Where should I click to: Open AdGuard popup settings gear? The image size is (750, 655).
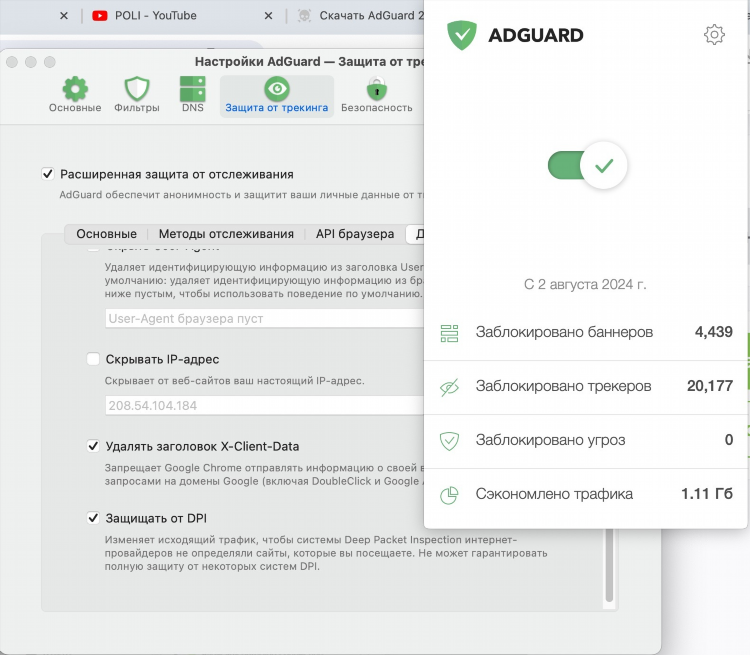point(714,34)
